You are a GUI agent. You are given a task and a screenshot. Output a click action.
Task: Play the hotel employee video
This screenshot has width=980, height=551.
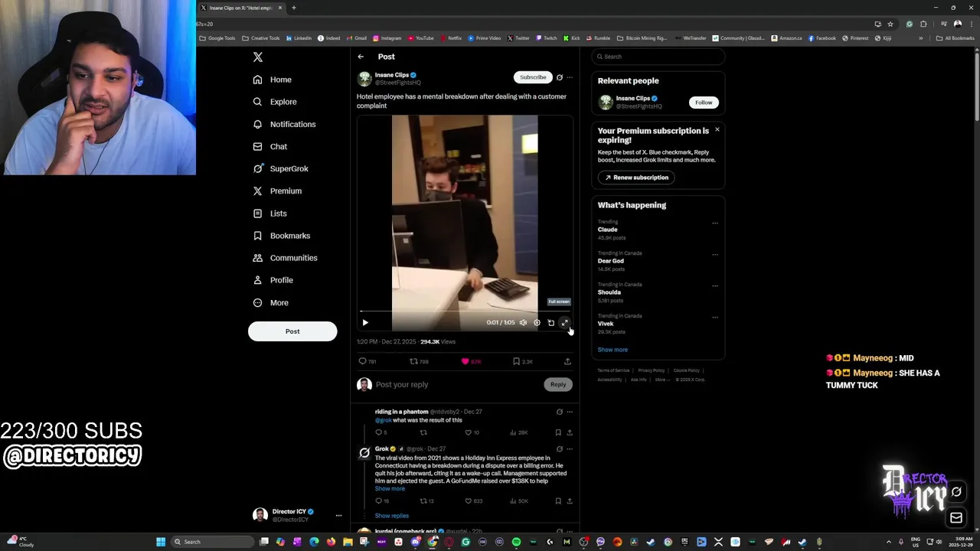click(x=365, y=323)
